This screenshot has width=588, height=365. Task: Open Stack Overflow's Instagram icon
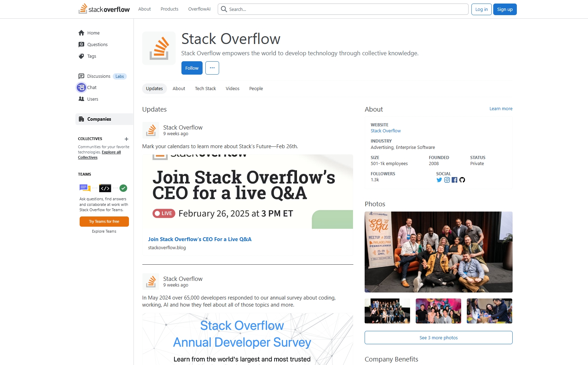[x=447, y=180]
